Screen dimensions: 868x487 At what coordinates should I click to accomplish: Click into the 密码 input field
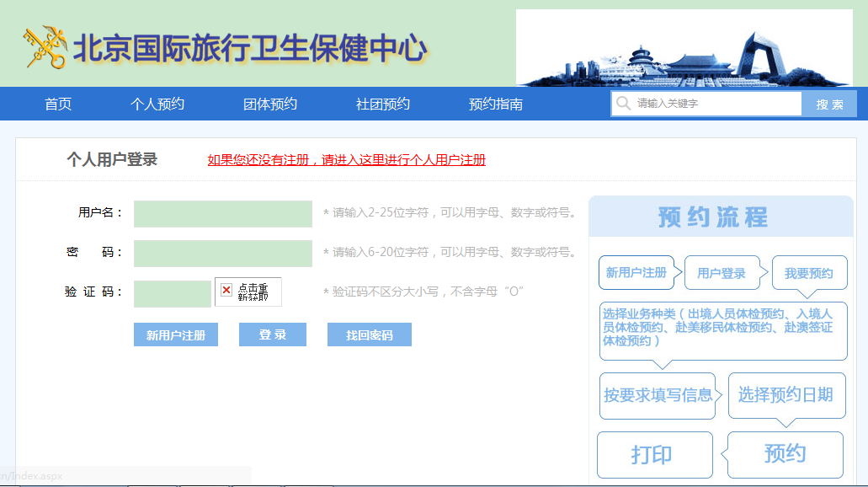(x=223, y=254)
